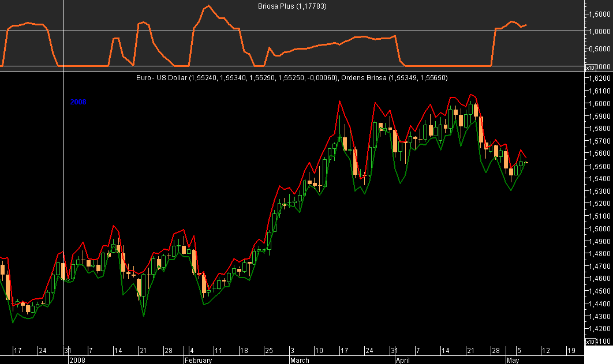Click the 18 date tick in February
613x364 pixels.
pos(244,350)
